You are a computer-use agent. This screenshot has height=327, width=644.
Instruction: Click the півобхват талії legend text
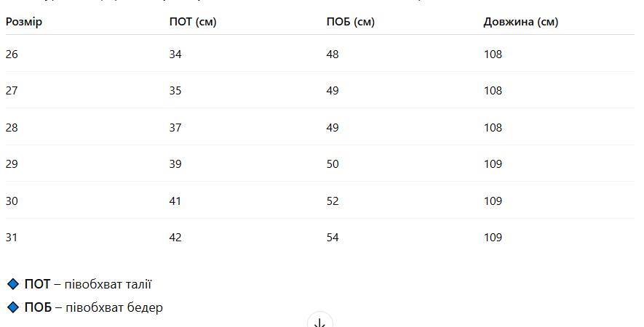click(108, 284)
